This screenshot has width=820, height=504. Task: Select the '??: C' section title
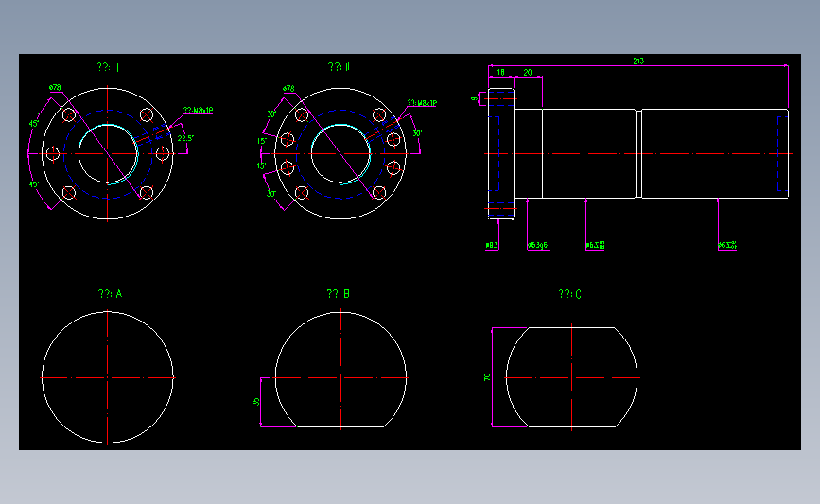pyautogui.click(x=569, y=294)
